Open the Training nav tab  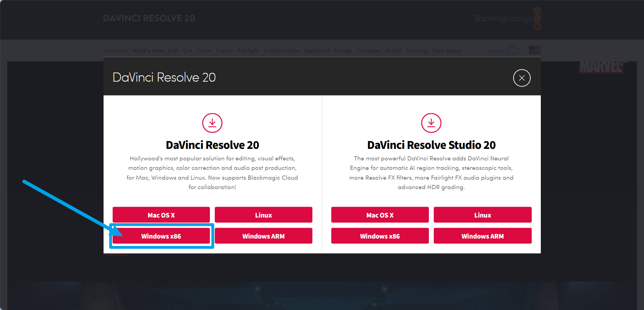417,51
